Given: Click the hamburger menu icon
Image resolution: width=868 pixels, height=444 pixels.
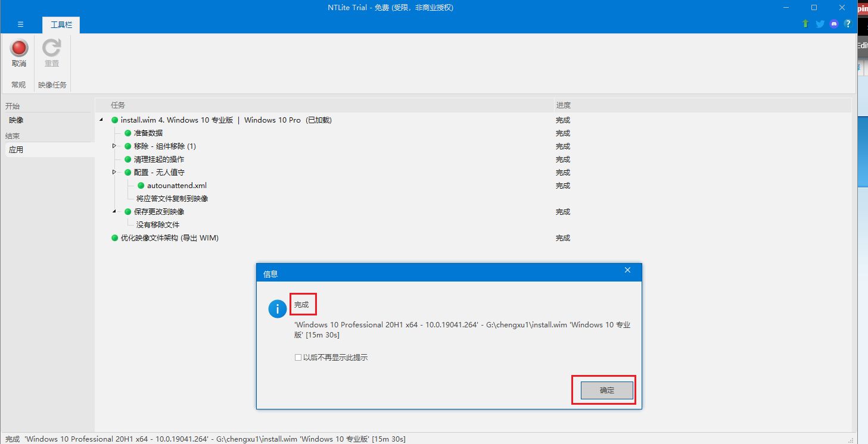Looking at the screenshot, I should click(20, 24).
